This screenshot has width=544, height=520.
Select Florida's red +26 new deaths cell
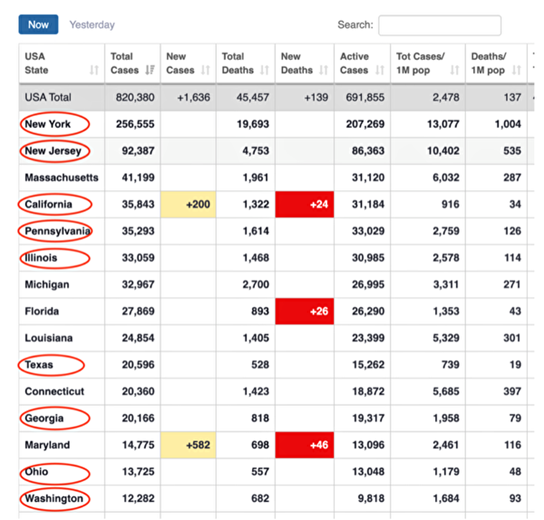tap(305, 311)
